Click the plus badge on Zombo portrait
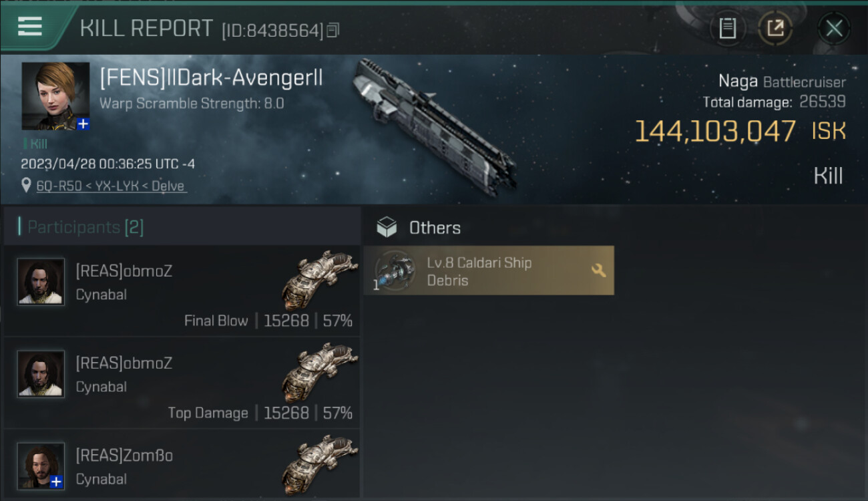 point(57,482)
